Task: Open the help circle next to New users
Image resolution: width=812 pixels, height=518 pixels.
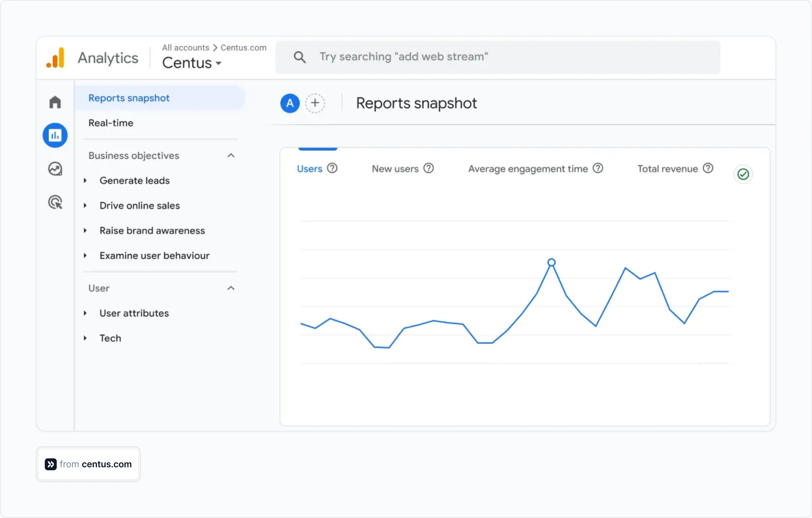Action: [x=429, y=168]
